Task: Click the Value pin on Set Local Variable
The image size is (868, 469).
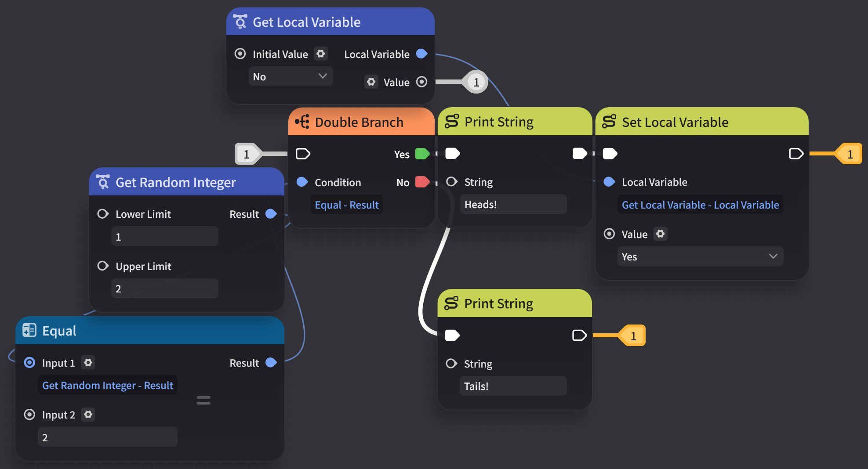Action: tap(609, 234)
